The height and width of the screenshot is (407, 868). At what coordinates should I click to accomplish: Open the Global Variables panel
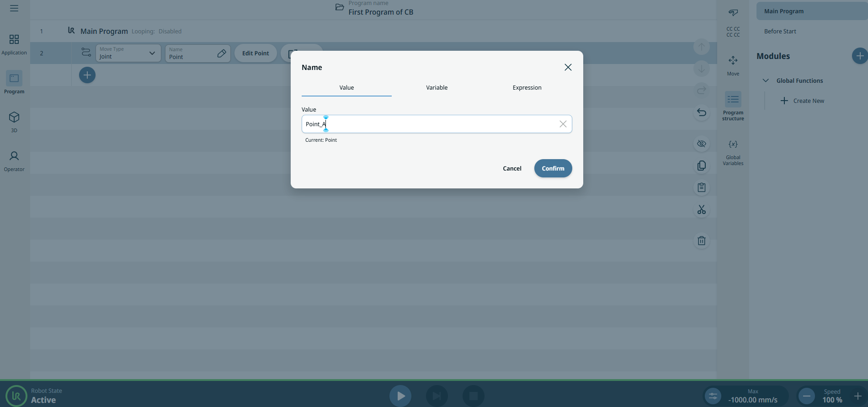[x=733, y=151]
